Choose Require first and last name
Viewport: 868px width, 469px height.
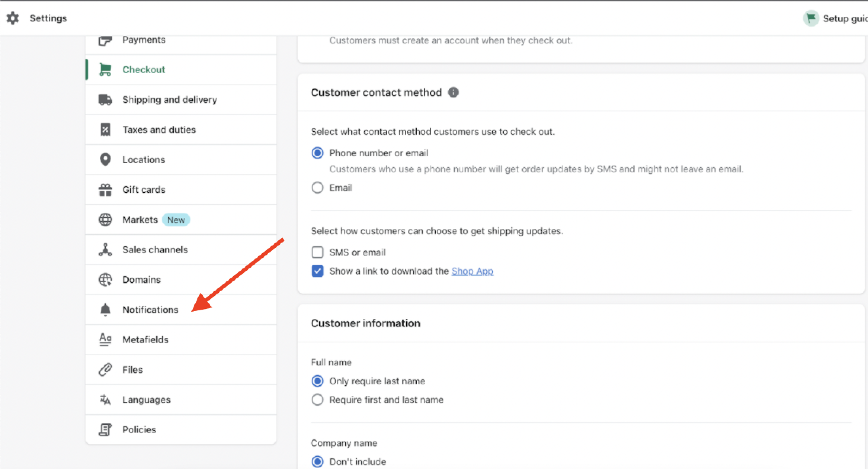click(x=317, y=400)
